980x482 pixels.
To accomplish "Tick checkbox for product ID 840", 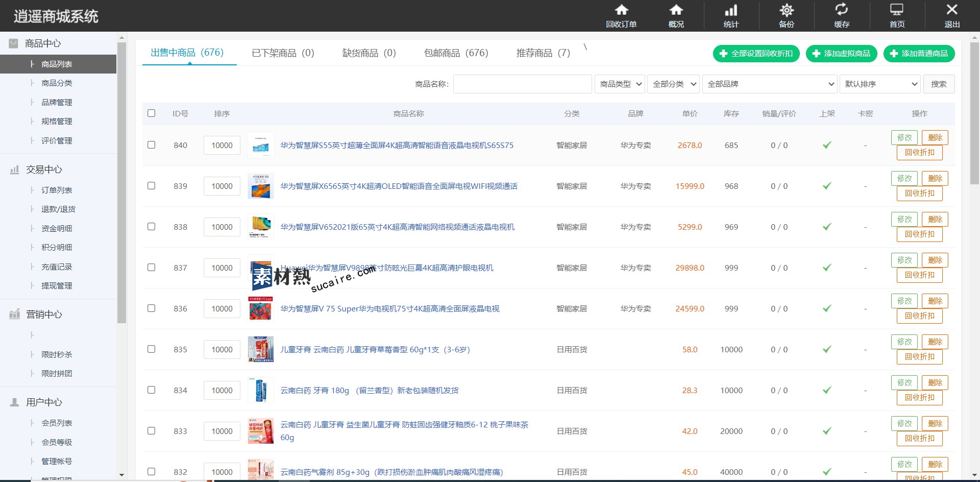I will pos(151,145).
